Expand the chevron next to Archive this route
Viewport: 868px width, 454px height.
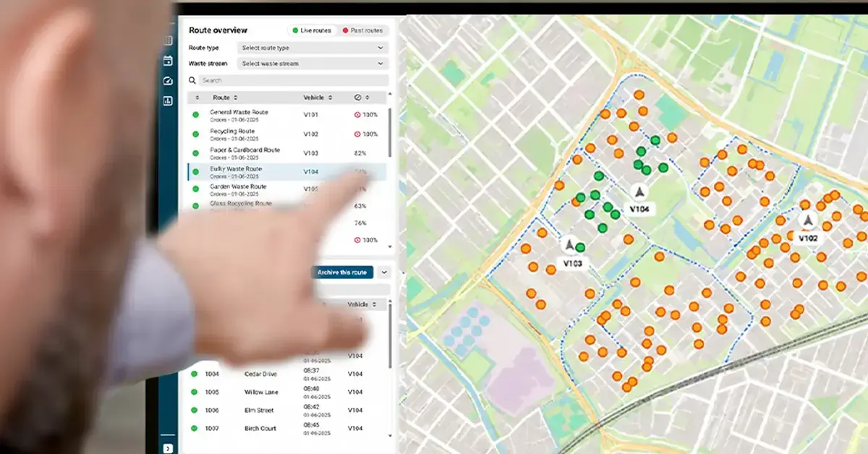click(384, 273)
